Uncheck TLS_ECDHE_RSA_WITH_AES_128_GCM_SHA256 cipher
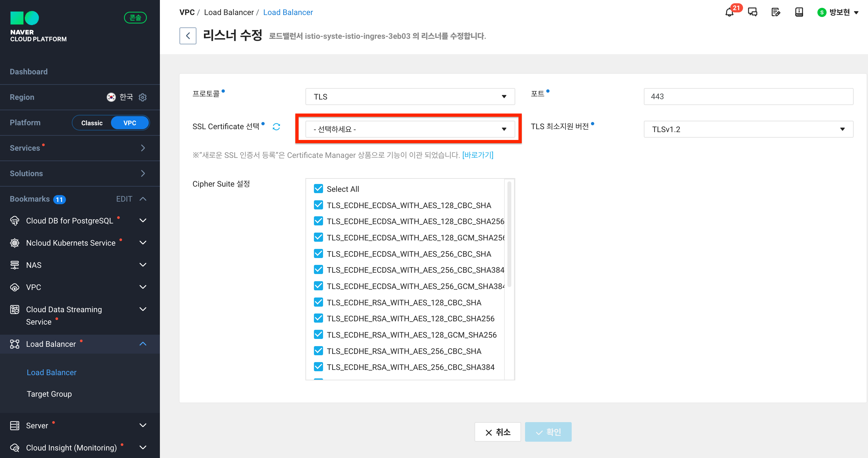868x458 pixels. coord(318,334)
